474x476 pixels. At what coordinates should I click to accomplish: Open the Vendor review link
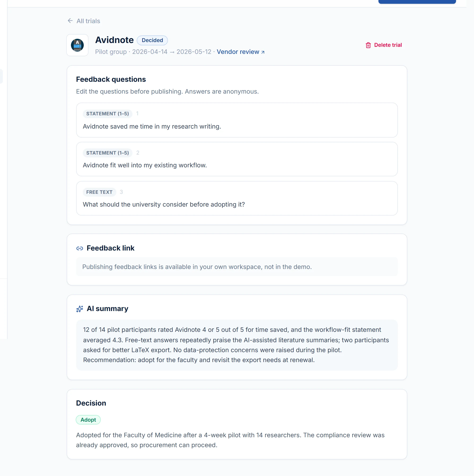click(241, 52)
